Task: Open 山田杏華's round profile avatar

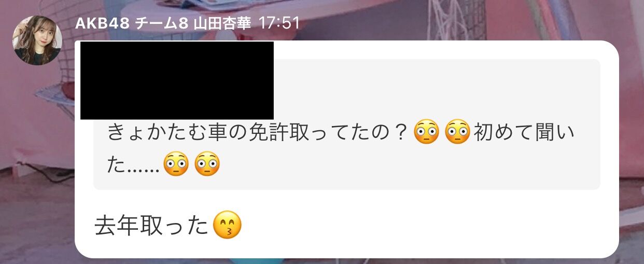Action: tap(37, 40)
